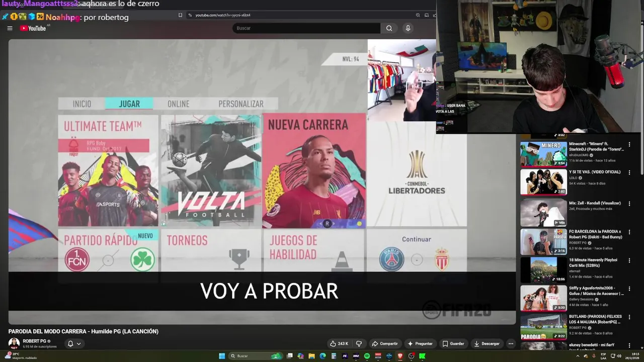Open more options for 18 Minute Heavenly mix

[629, 260]
